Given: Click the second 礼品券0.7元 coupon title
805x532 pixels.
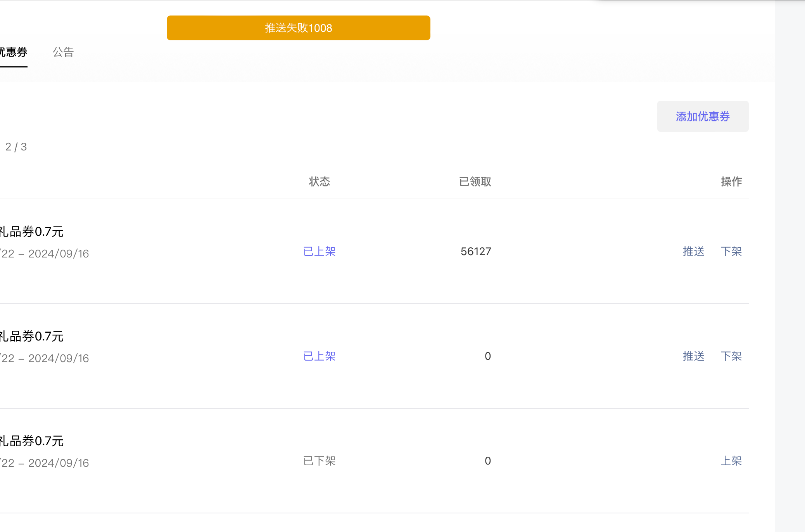Looking at the screenshot, I should pyautogui.click(x=32, y=336).
